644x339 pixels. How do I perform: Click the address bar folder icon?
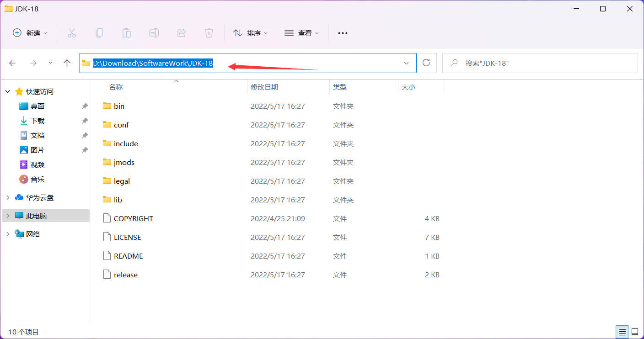click(86, 63)
